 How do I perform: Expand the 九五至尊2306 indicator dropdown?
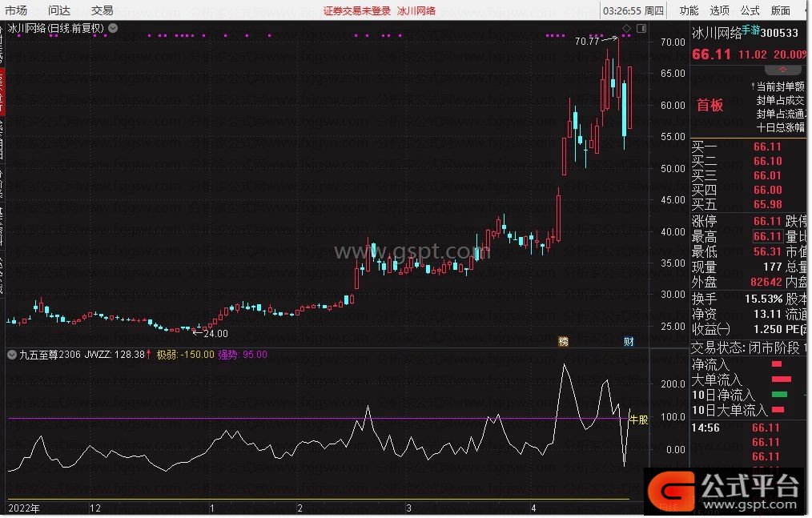[12, 355]
